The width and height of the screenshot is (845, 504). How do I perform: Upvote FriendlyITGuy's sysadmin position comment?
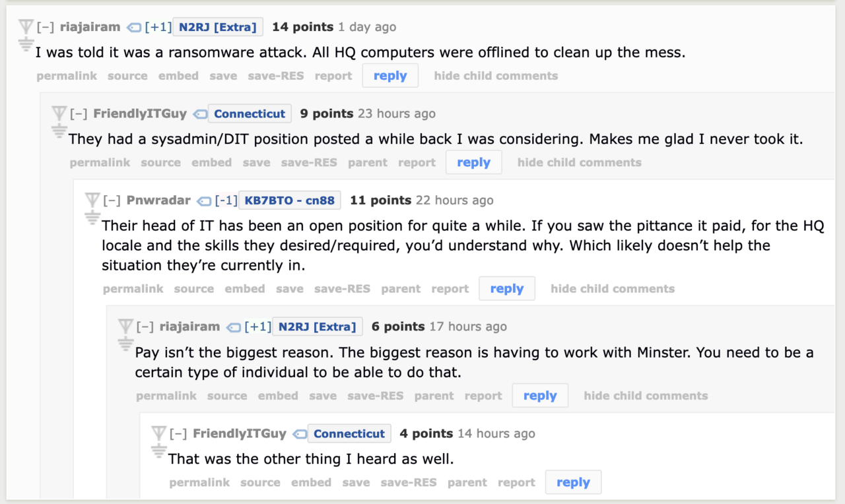coord(59,113)
